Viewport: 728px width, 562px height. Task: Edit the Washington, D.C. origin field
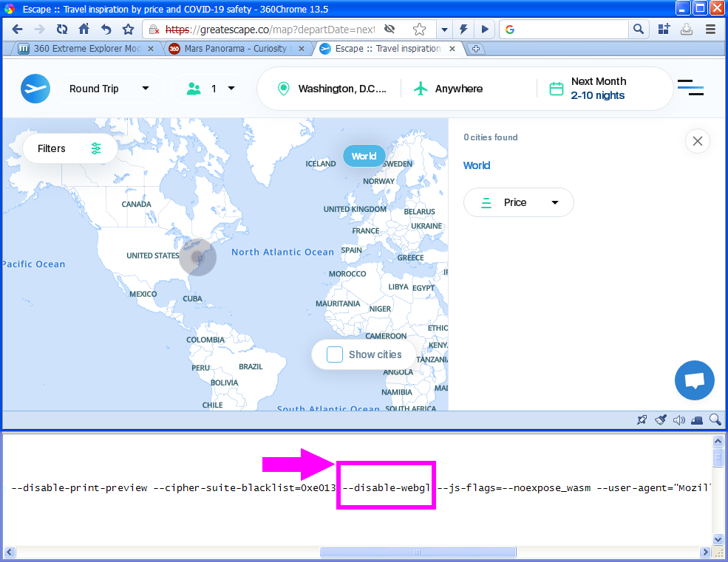[332, 89]
